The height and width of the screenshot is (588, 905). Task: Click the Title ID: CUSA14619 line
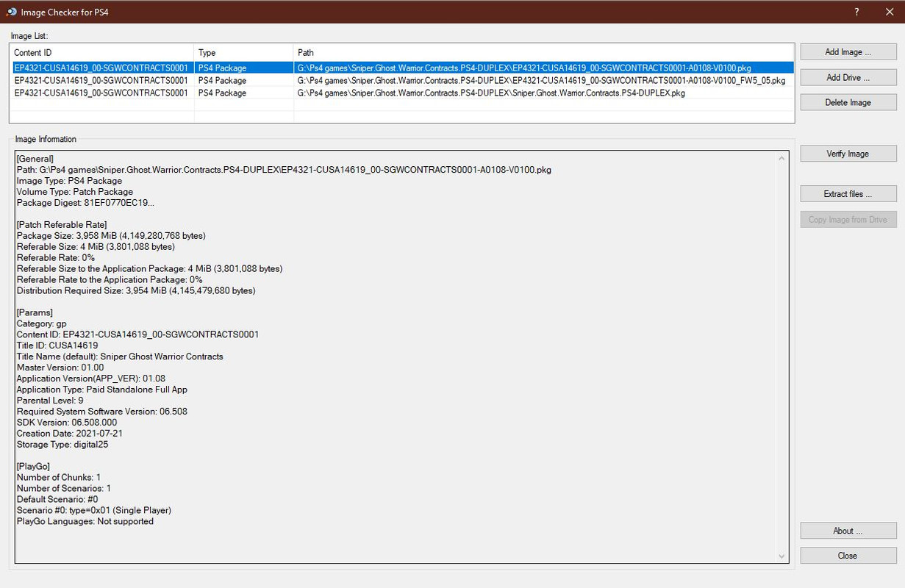pos(57,345)
